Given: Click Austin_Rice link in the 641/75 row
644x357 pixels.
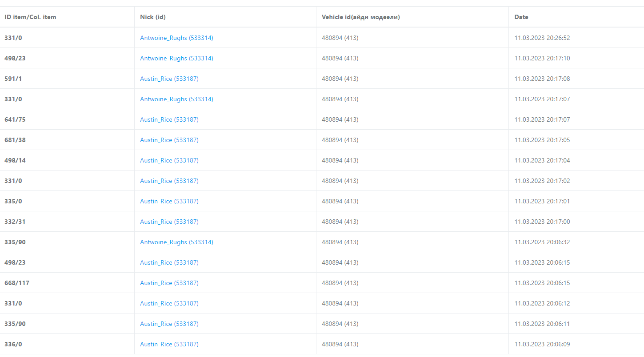Looking at the screenshot, I should point(169,120).
